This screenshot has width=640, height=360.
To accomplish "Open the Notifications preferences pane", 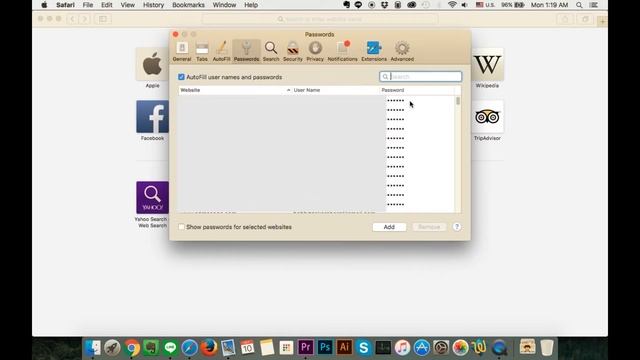I will [342, 51].
